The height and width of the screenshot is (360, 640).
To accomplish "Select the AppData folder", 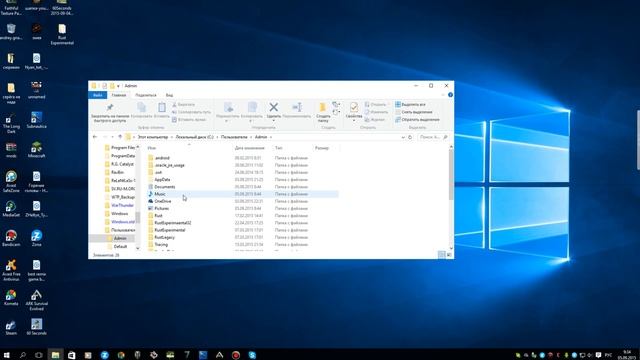I will [x=162, y=180].
